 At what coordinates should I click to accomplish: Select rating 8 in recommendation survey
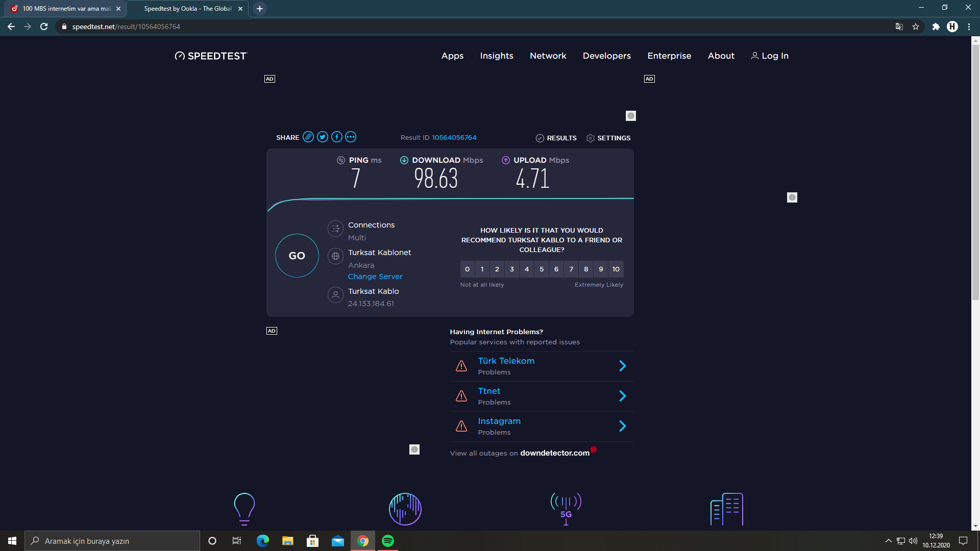(x=586, y=269)
